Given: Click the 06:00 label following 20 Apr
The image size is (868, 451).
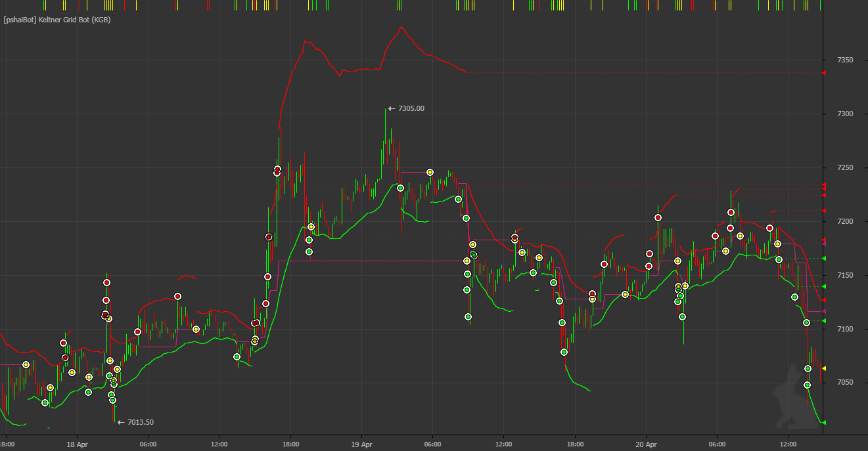Looking at the screenshot, I should pos(717,444).
